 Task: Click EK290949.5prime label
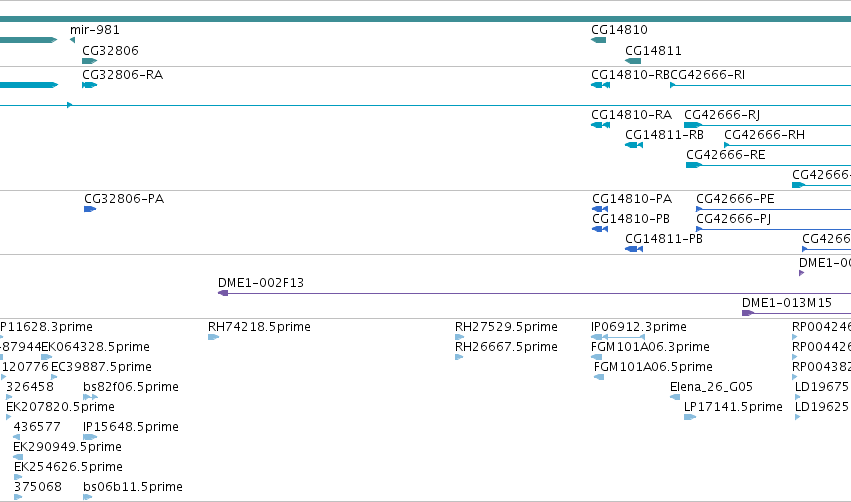67,447
